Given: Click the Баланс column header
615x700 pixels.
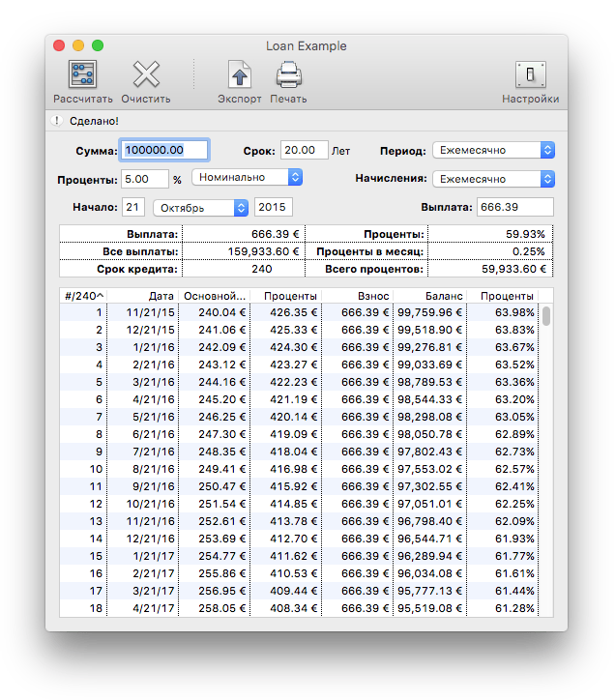Looking at the screenshot, I should [x=430, y=296].
